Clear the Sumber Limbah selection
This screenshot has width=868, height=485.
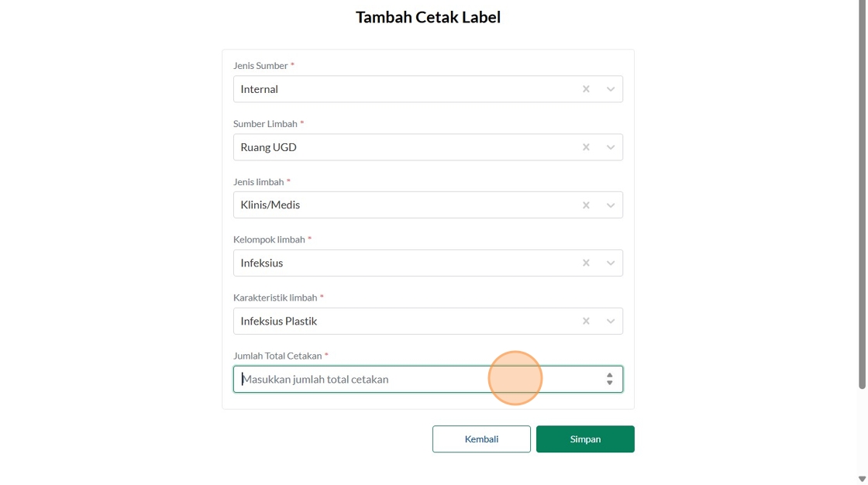(586, 147)
